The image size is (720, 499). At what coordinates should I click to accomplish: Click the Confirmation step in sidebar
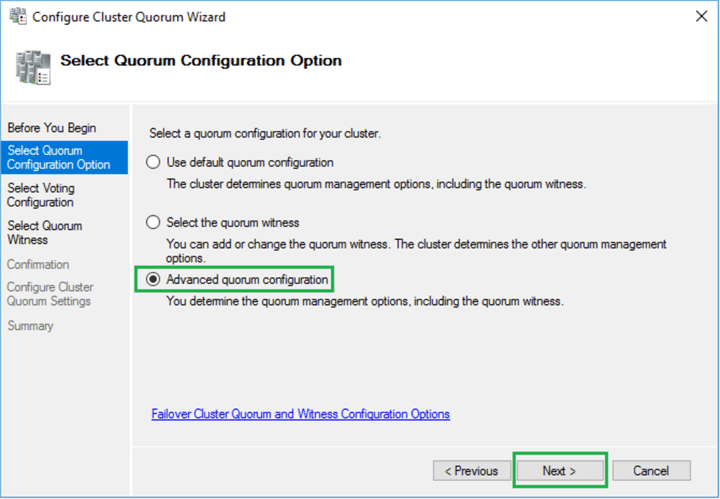[38, 265]
